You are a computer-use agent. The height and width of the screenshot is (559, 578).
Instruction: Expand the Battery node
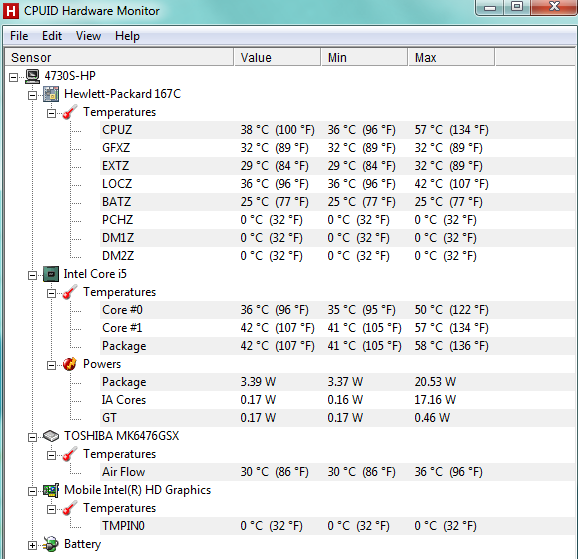pyautogui.click(x=32, y=545)
